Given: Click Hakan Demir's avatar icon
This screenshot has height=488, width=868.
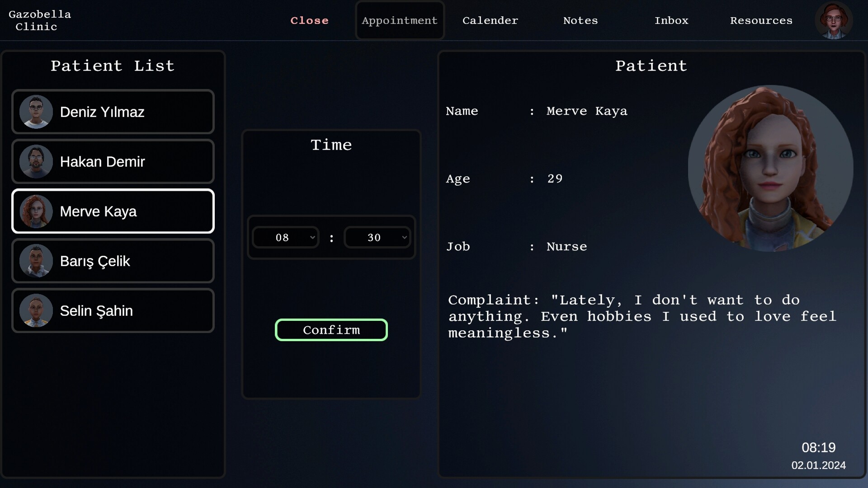Looking at the screenshot, I should tap(36, 161).
